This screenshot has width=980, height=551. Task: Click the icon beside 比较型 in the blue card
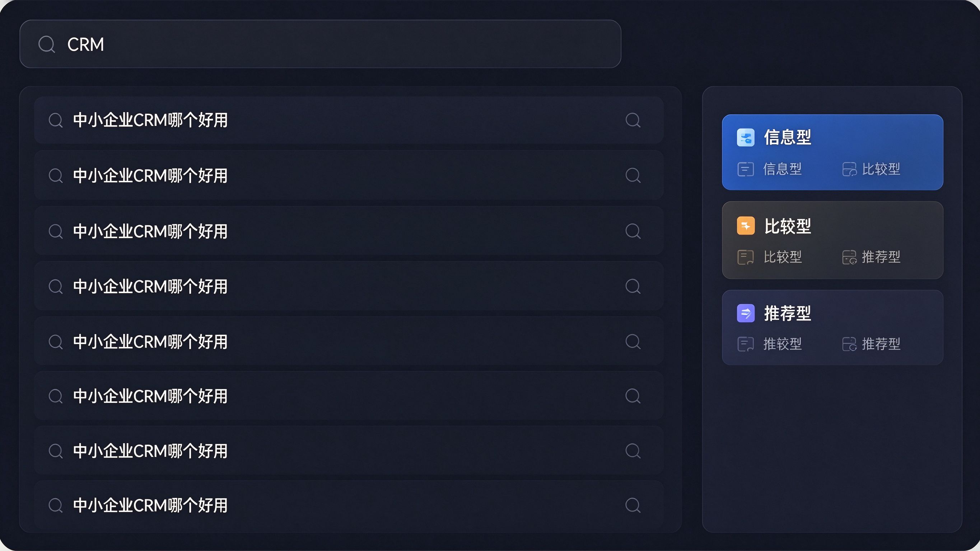point(849,169)
